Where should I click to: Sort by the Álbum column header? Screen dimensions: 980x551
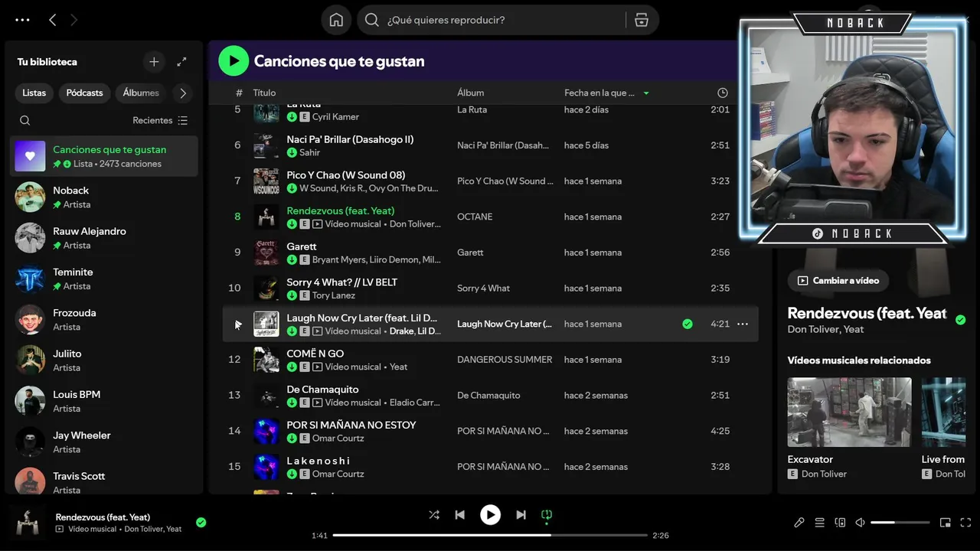click(x=470, y=93)
